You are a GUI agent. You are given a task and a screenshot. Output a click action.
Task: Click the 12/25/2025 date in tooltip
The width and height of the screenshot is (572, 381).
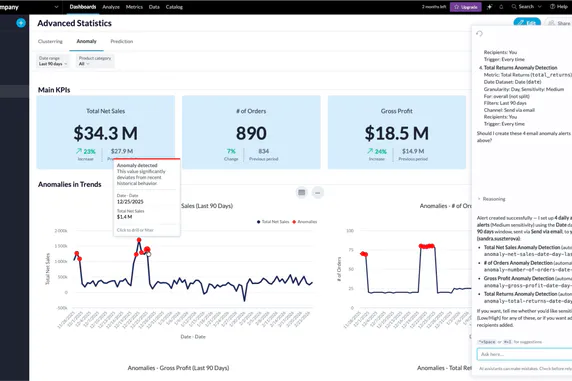[130, 201]
